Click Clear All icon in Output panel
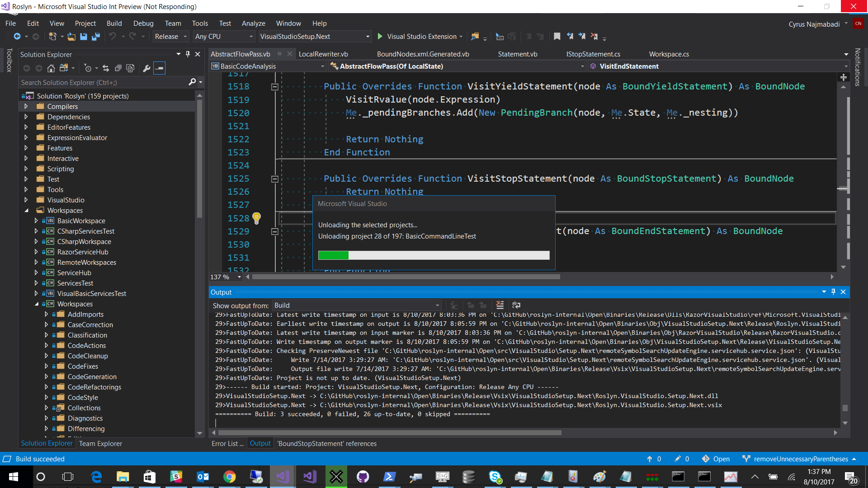This screenshot has height=488, width=868. tap(500, 305)
